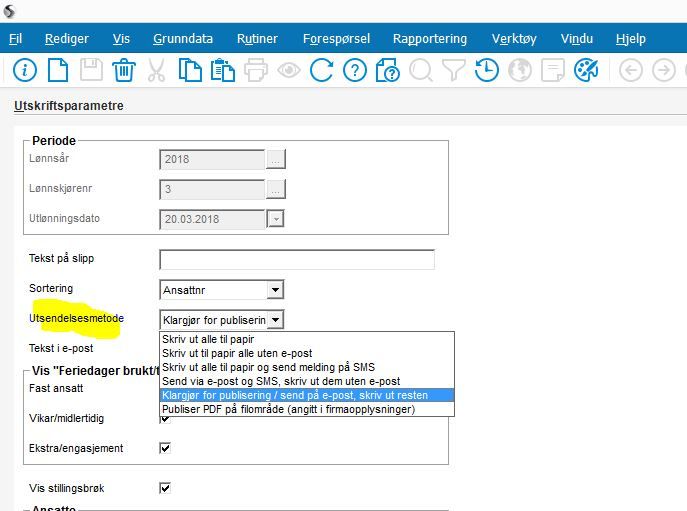687x511 pixels.
Task: Open the color palette theme icon
Action: 586,70
